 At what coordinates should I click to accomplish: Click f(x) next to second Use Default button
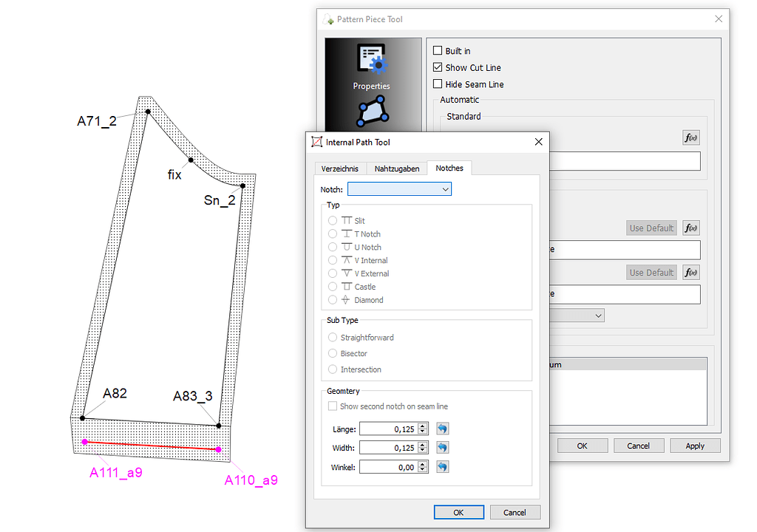coord(690,272)
